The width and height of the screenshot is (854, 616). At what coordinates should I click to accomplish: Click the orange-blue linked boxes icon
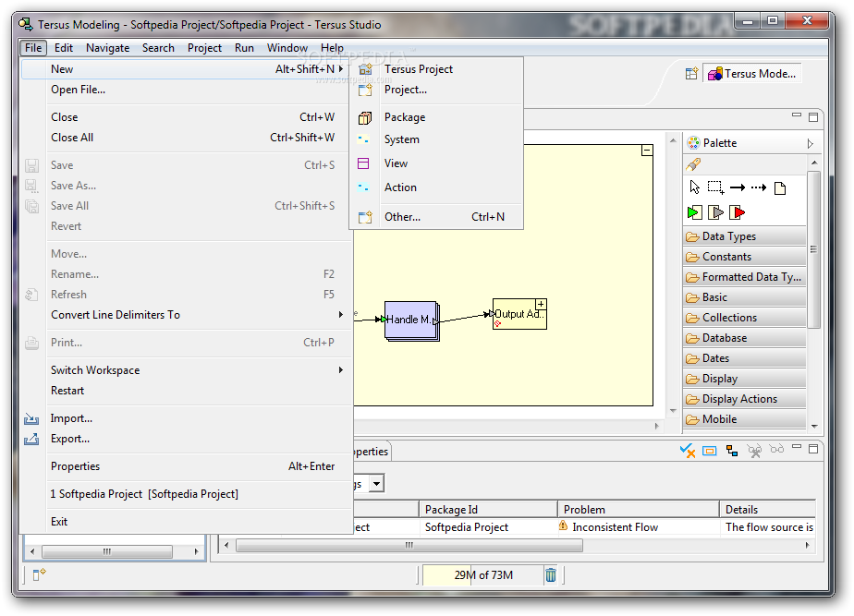coord(732,451)
